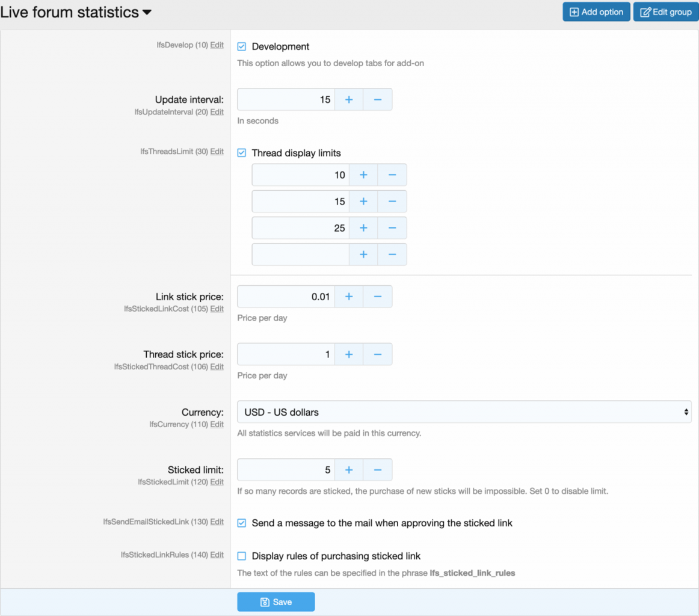
Task: Decrease the Thread stick price value
Action: coord(377,354)
